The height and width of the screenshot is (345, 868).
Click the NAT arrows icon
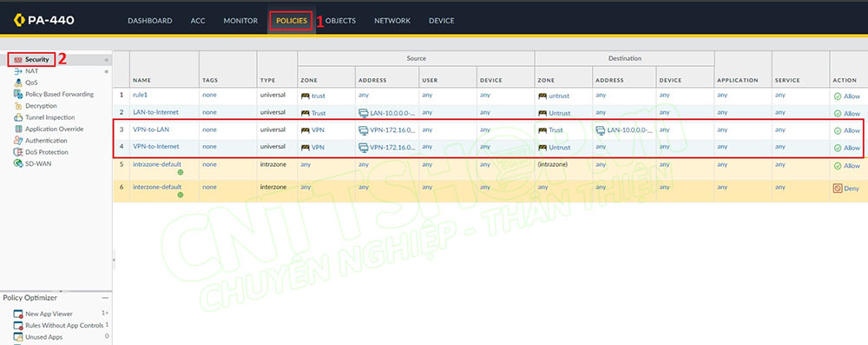[17, 71]
